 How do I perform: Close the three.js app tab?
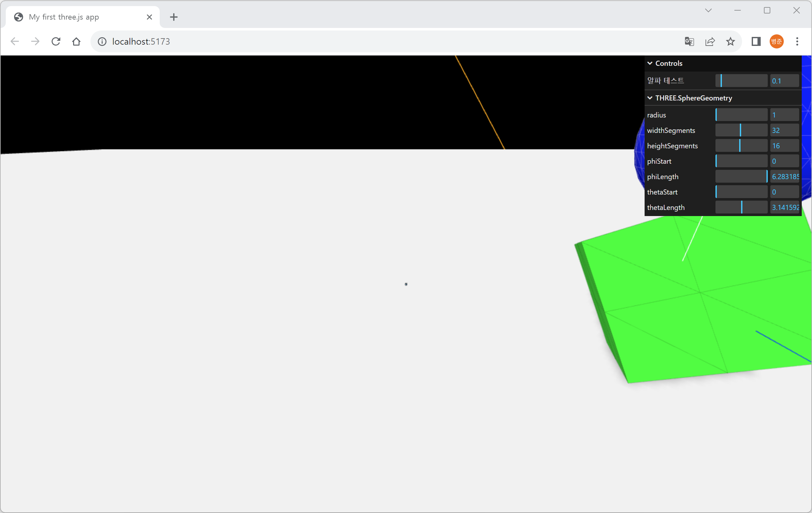(149, 17)
